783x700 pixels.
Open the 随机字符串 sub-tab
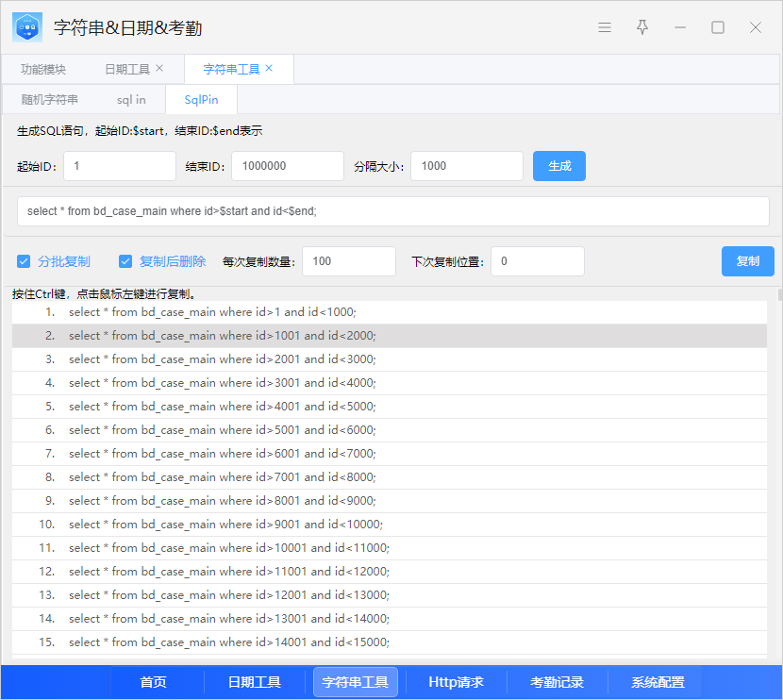tap(49, 100)
